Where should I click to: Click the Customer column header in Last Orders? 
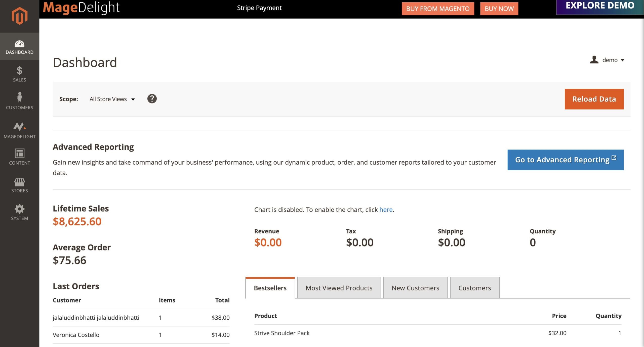tap(67, 300)
